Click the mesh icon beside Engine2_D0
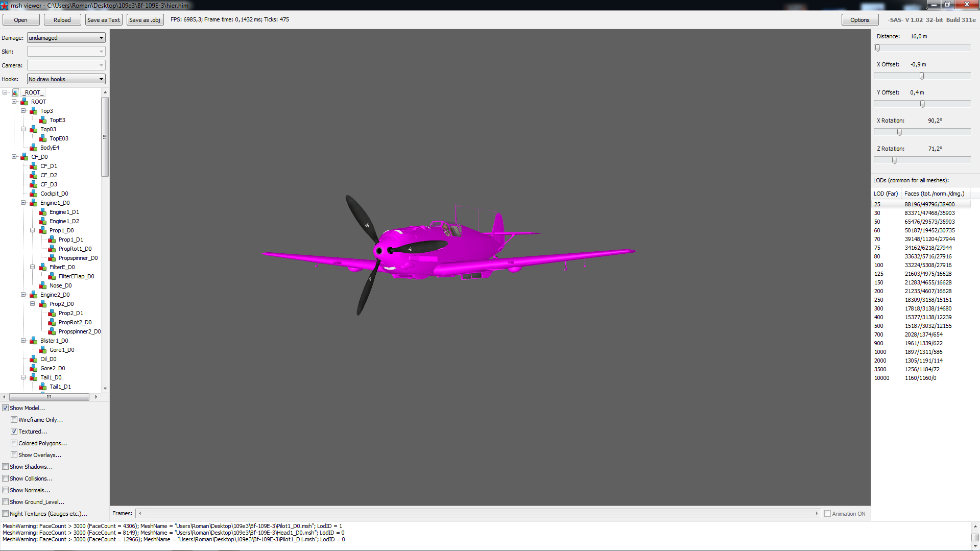The height and width of the screenshot is (551, 980). [x=34, y=295]
